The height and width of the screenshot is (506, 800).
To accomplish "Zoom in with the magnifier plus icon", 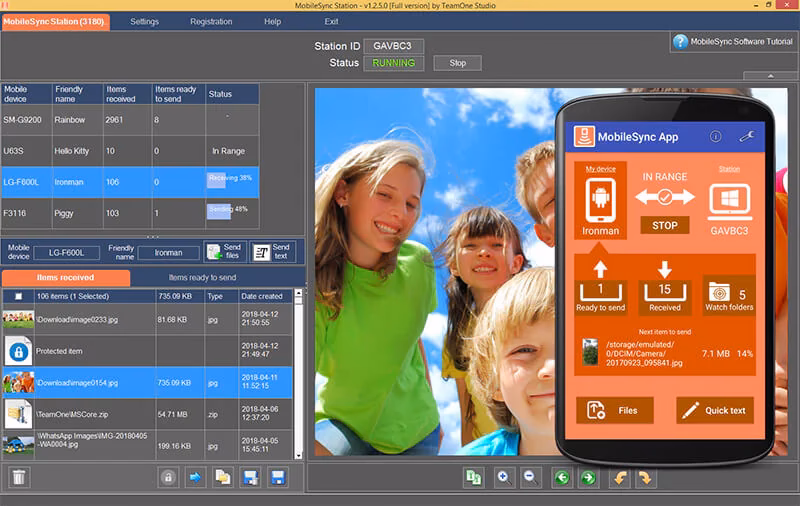I will 504,478.
